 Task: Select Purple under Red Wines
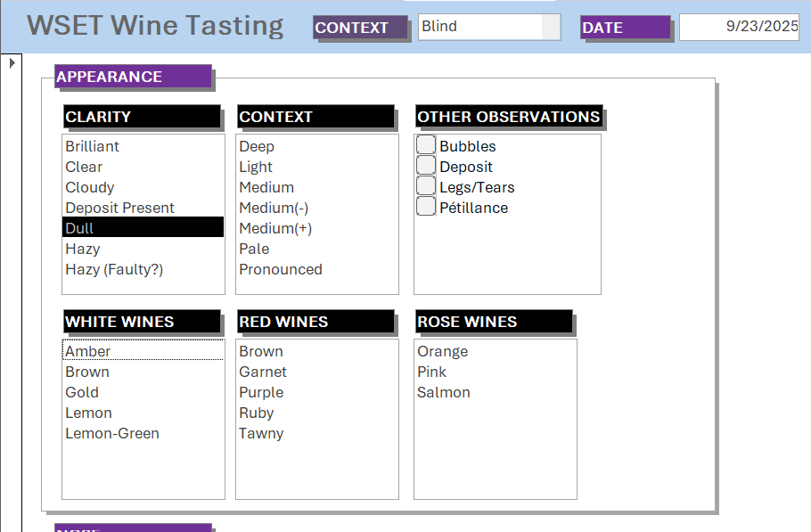(x=317, y=392)
